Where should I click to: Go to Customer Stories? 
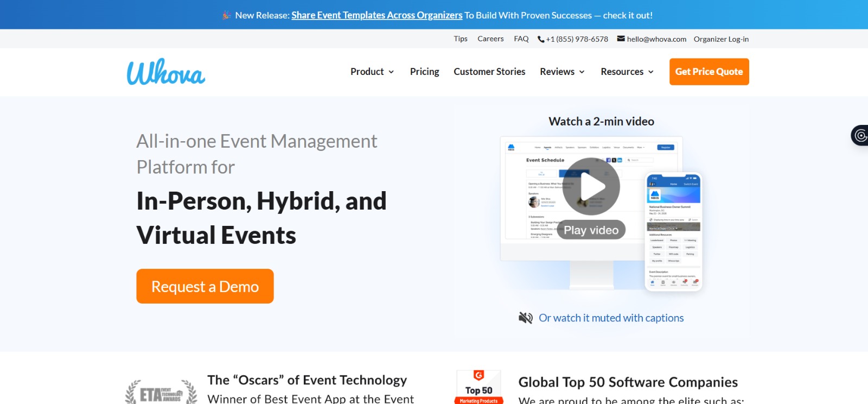[x=489, y=72]
